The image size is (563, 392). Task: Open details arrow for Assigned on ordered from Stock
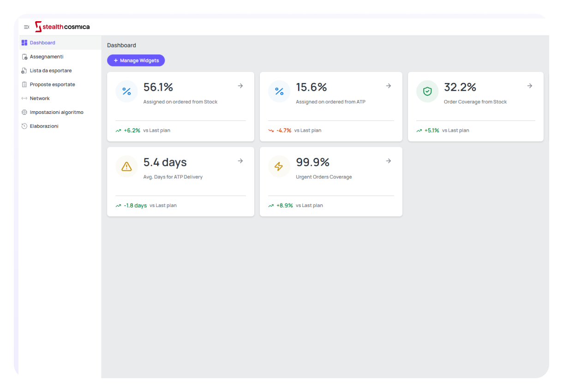tap(240, 86)
